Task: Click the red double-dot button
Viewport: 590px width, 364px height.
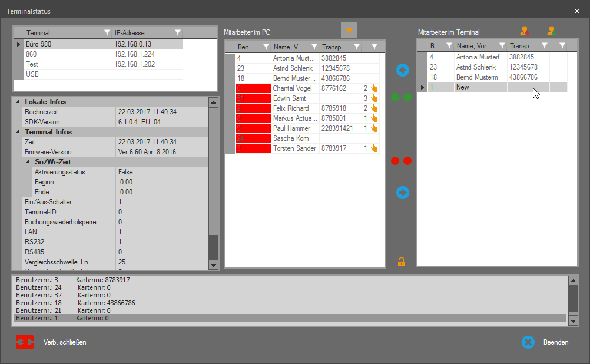Action: tap(401, 161)
